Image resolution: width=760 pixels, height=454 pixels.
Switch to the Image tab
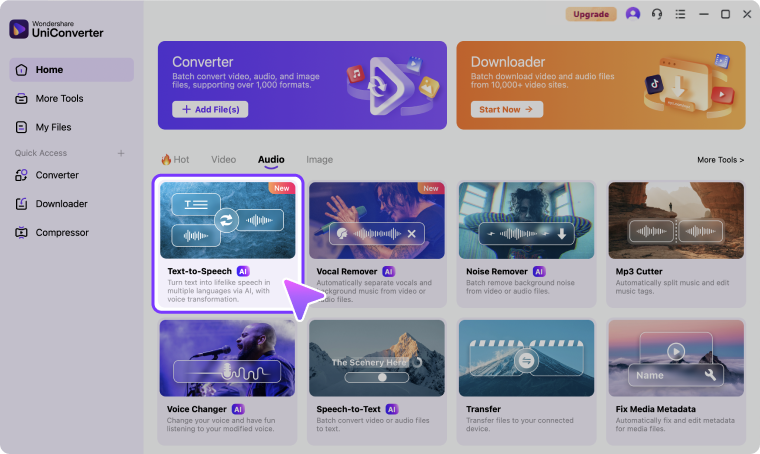pyautogui.click(x=319, y=159)
